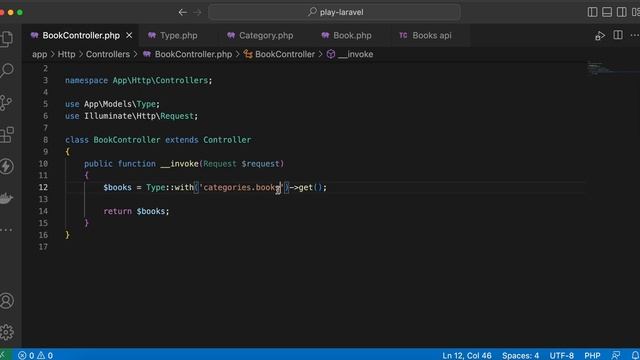Image resolution: width=640 pixels, height=360 pixels.
Task: Go back with the left arrow
Action: point(182,12)
